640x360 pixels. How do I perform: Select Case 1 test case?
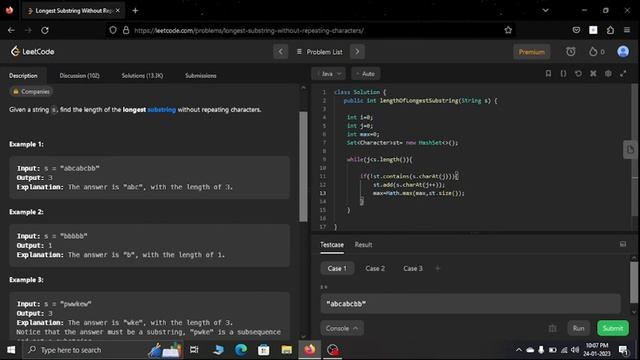tap(337, 268)
